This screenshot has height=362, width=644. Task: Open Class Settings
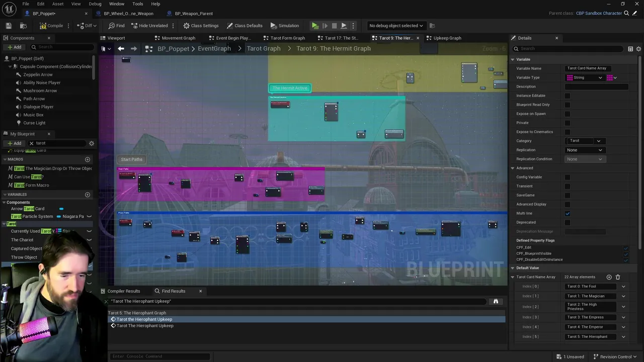pos(201,26)
